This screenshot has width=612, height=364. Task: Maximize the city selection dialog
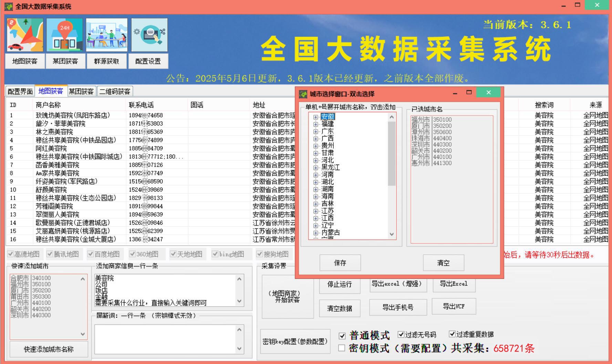(469, 92)
